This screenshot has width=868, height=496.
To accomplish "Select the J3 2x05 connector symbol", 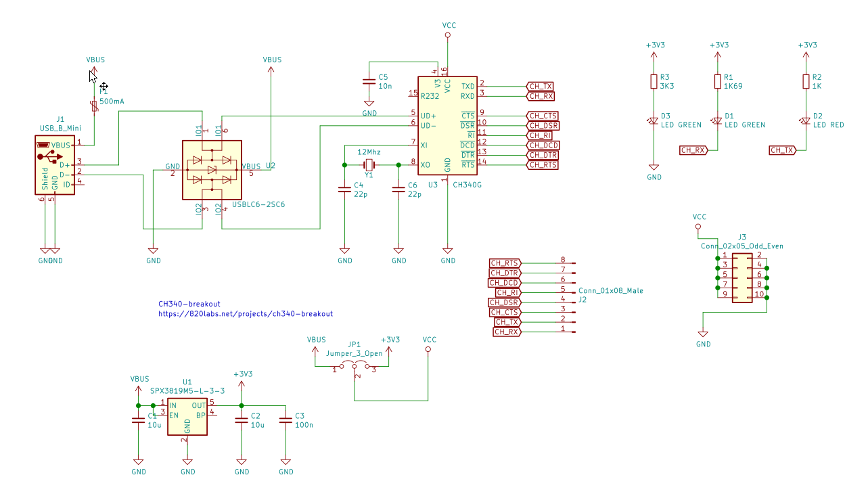I will [x=741, y=277].
